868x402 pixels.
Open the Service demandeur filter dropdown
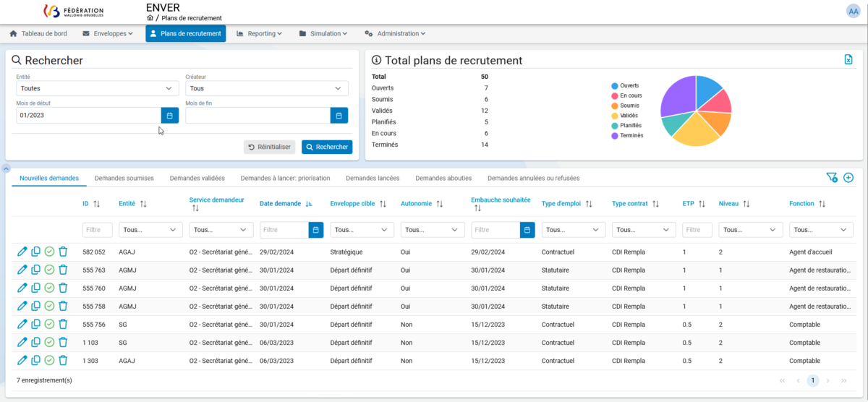coord(221,230)
